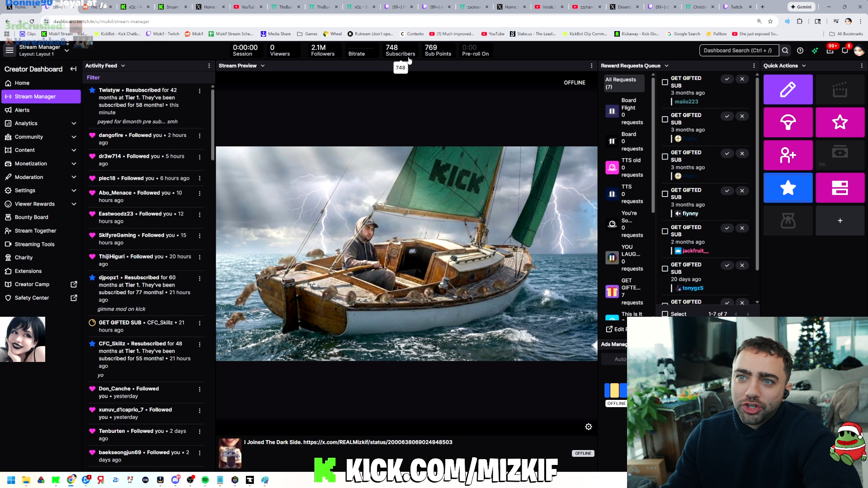Click the purple pencil edit quick action
This screenshot has height=488, width=868.
(788, 89)
